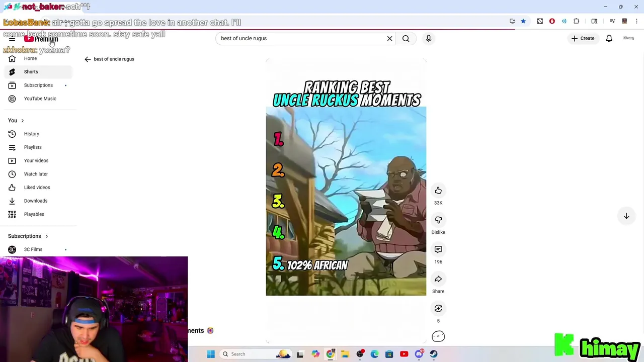This screenshot has height=362, width=644.
Task: Share the current short
Action: pyautogui.click(x=438, y=279)
